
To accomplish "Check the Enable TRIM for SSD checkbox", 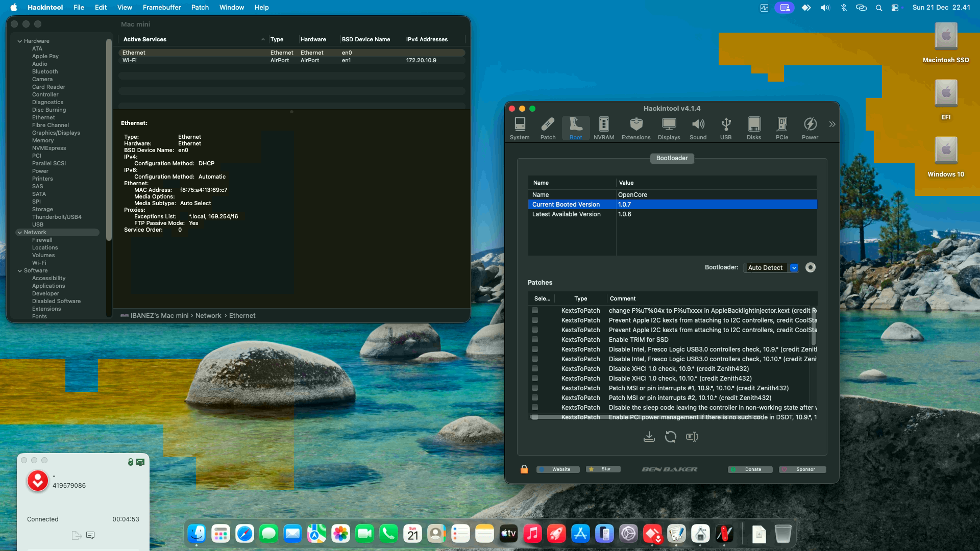I will (x=535, y=339).
